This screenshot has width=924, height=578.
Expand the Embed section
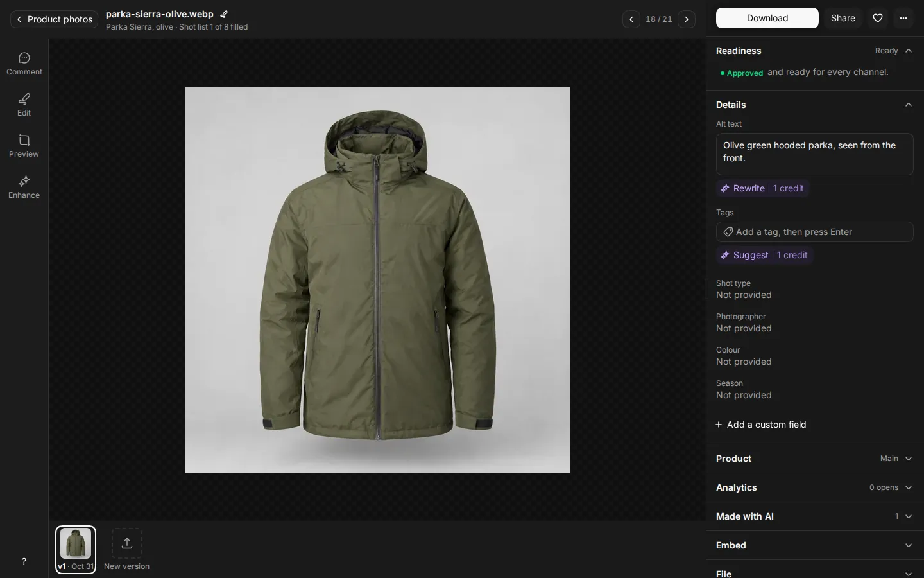click(x=815, y=545)
